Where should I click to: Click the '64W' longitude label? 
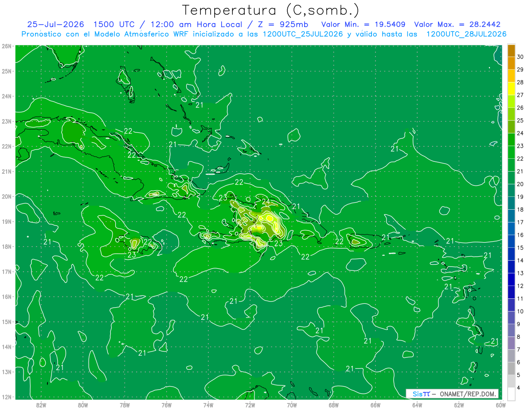(x=417, y=405)
